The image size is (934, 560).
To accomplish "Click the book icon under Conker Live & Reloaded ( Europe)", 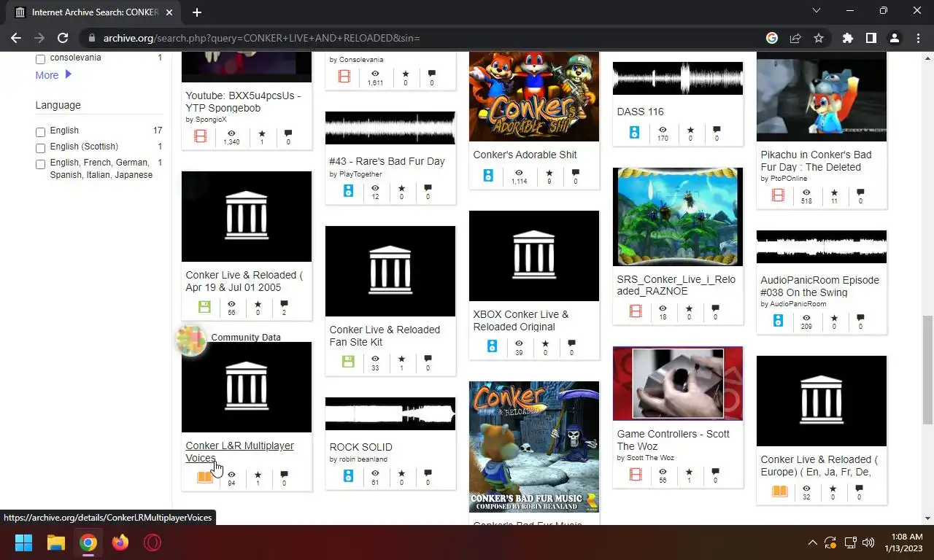I will 779,491.
